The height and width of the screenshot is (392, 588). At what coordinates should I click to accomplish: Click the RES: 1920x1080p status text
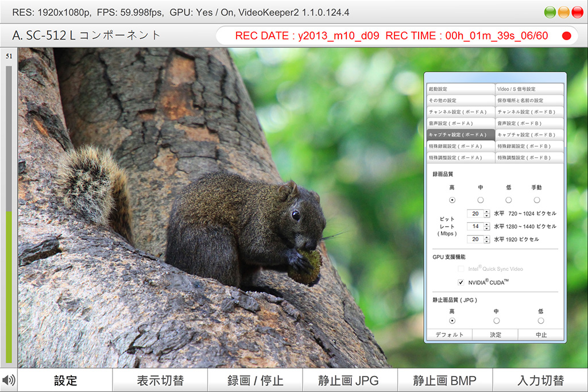tap(51, 13)
